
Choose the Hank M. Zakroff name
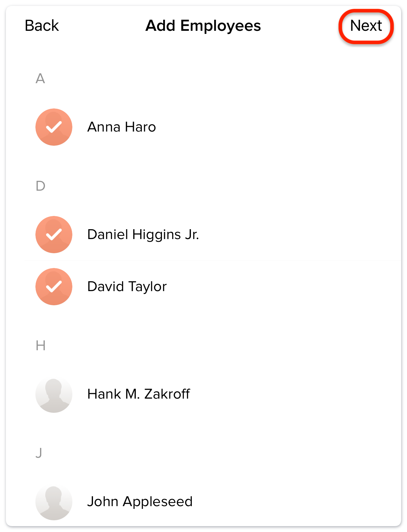tap(139, 394)
